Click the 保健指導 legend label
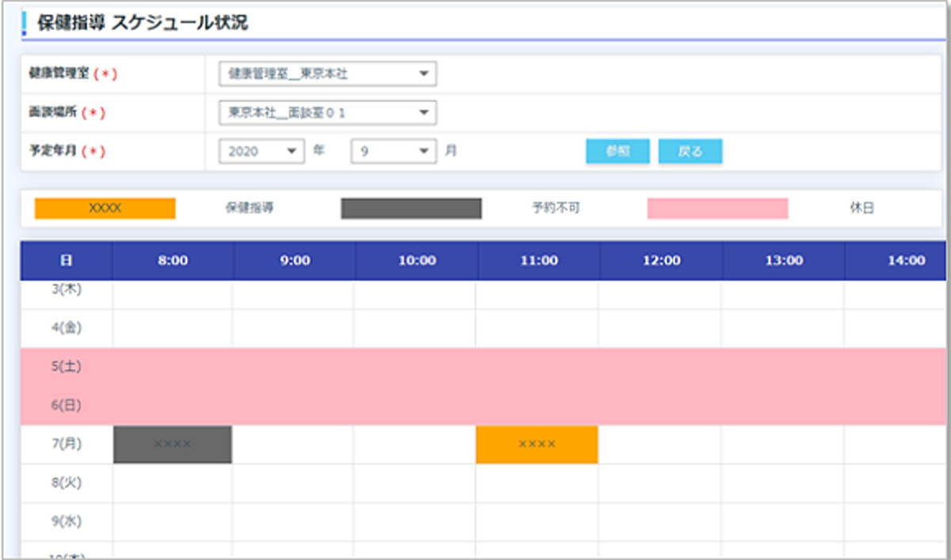The height and width of the screenshot is (560, 951). [x=250, y=209]
